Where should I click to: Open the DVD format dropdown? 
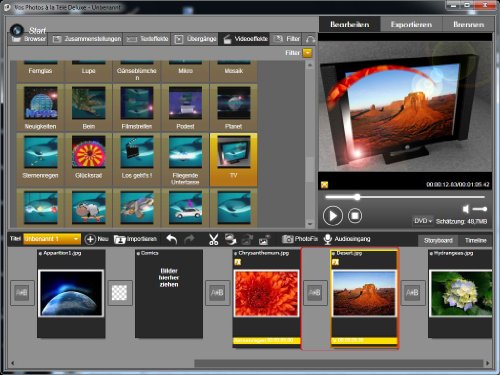click(423, 221)
